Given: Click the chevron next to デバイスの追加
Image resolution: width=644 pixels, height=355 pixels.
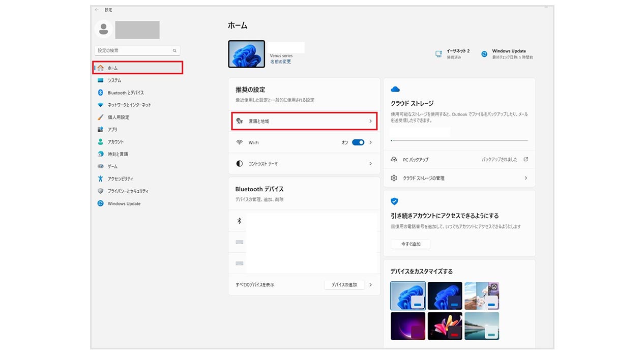Looking at the screenshot, I should point(370,285).
